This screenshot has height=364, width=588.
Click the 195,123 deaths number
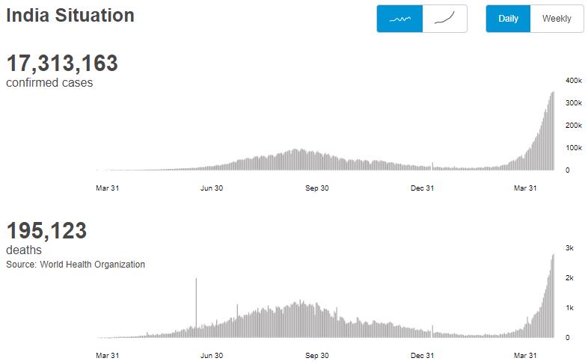pos(46,231)
